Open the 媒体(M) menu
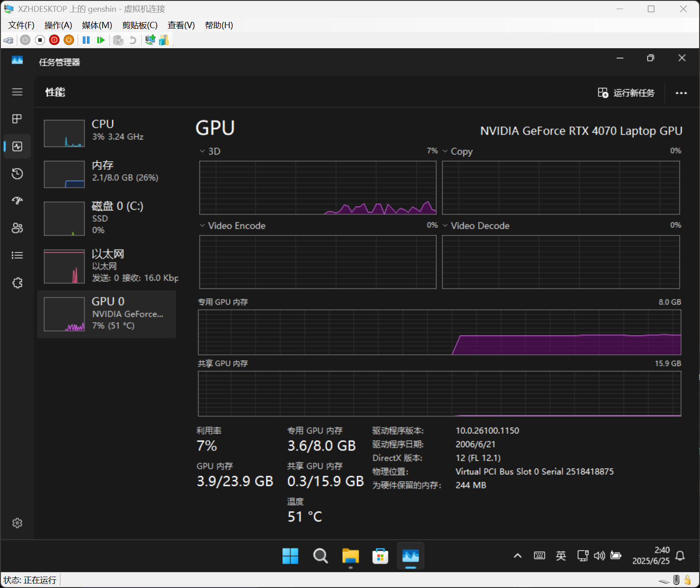This screenshot has height=588, width=700. [x=97, y=25]
